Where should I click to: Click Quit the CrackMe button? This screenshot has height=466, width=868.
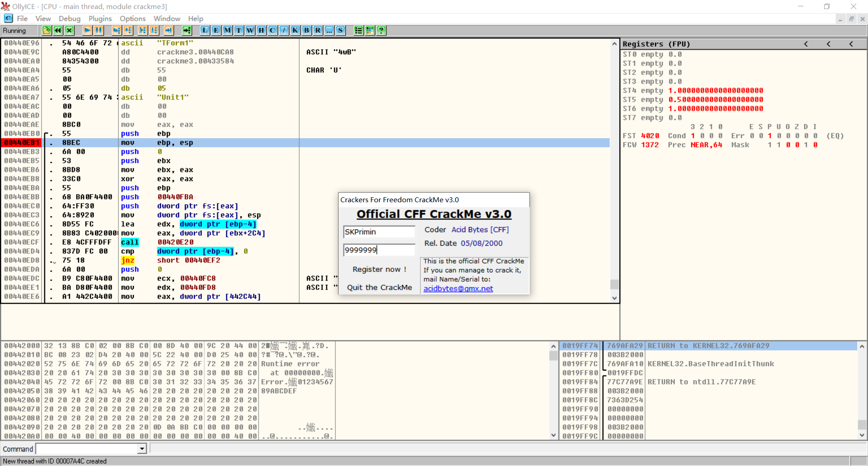tap(379, 287)
